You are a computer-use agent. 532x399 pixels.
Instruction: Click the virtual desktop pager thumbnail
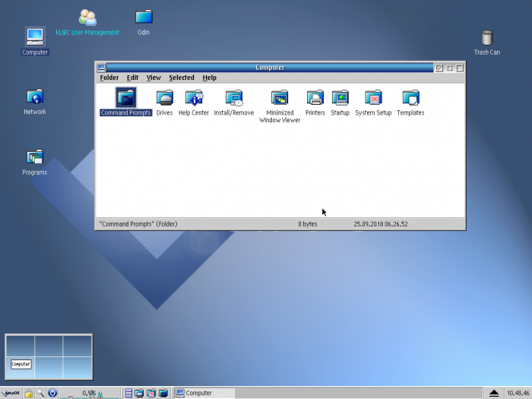point(49,356)
